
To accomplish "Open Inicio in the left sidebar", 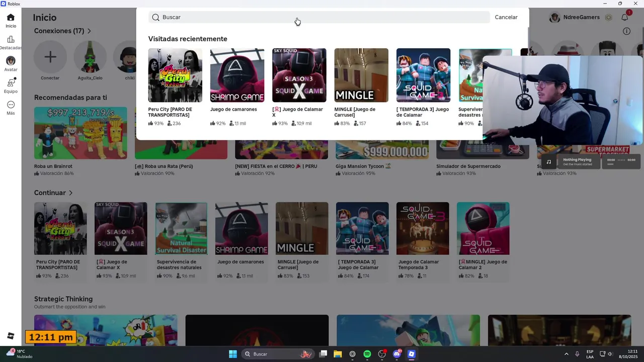I will pos(11,20).
